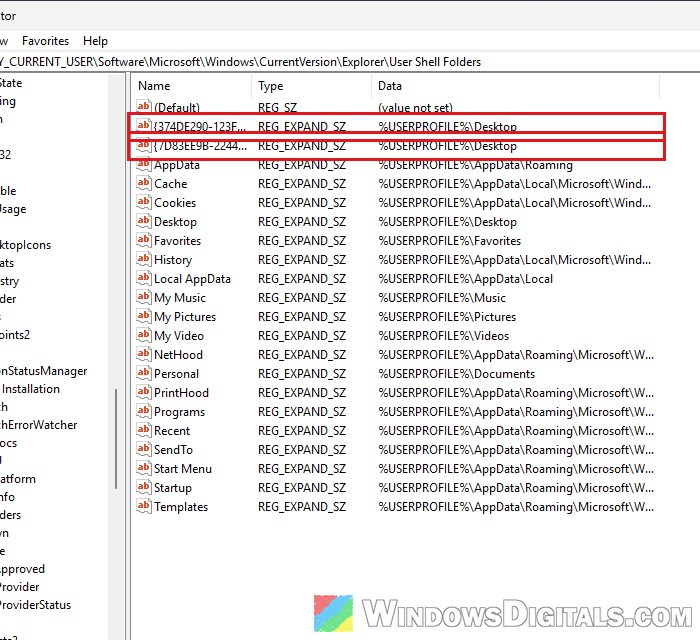Viewport: 700px width, 640px height.
Task: Click the %USERPROFILE%\Favorites data cell
Action: (450, 241)
